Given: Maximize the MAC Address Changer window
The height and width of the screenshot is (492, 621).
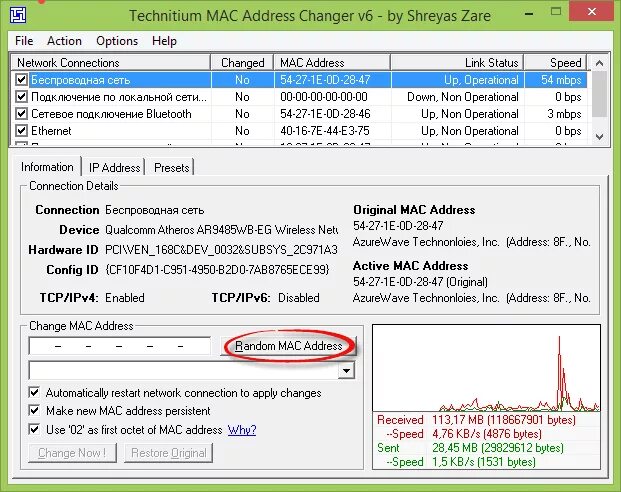Looking at the screenshot, I should [x=556, y=11].
